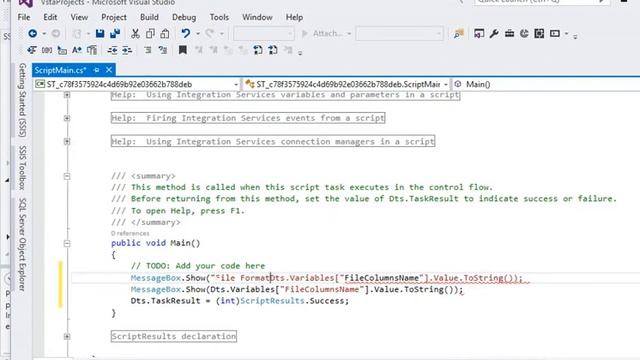
Task: Click the Quick Launch search field
Action: coord(542,2)
